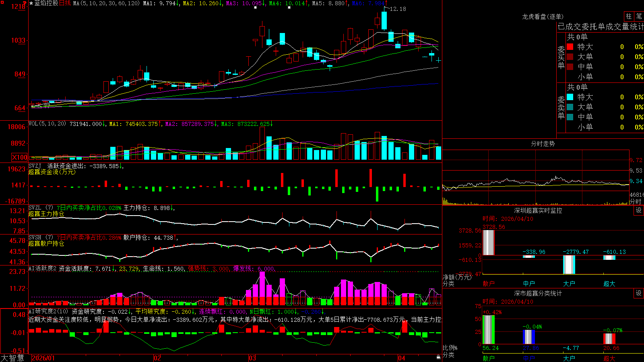Click the VOL(5,10,20) indicator label
The width and height of the screenshot is (644, 362).
coord(47,124)
